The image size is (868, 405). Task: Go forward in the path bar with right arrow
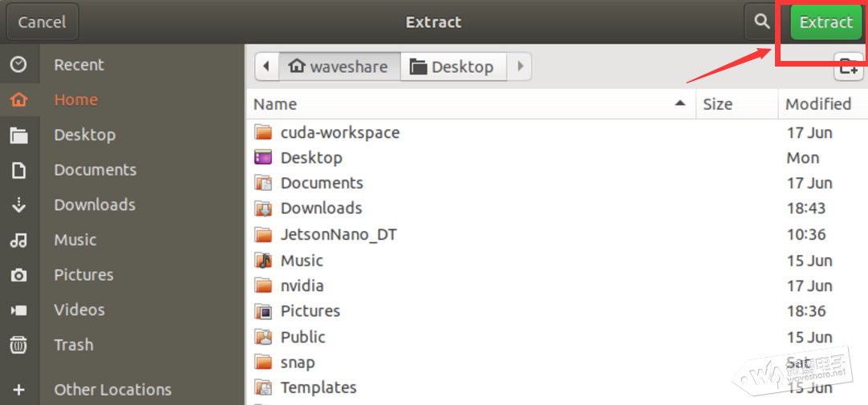(519, 67)
